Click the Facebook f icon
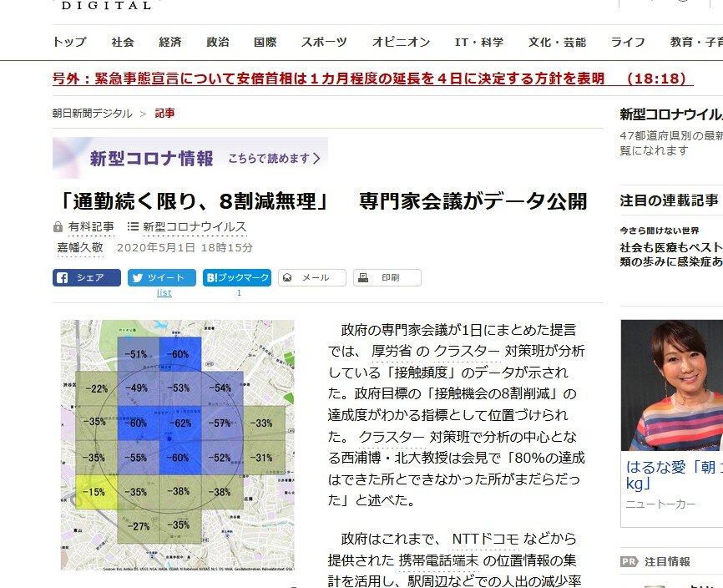Image resolution: width=723 pixels, height=588 pixels. click(x=63, y=277)
